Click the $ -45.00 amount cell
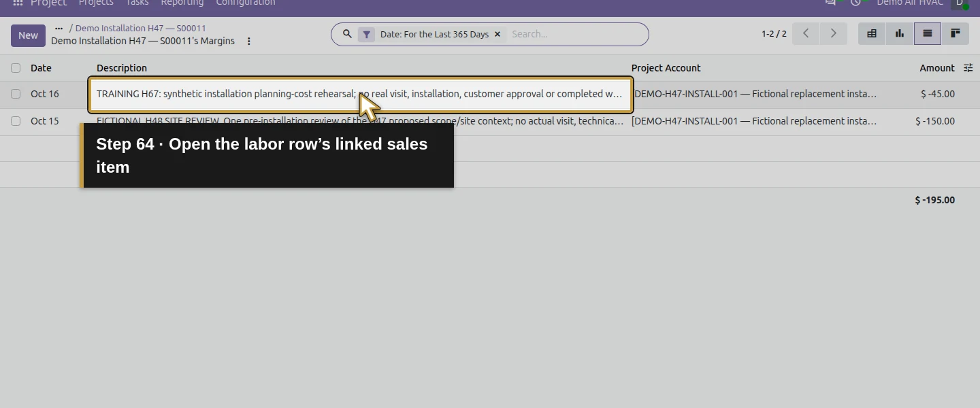The width and height of the screenshot is (980, 408). point(938,94)
